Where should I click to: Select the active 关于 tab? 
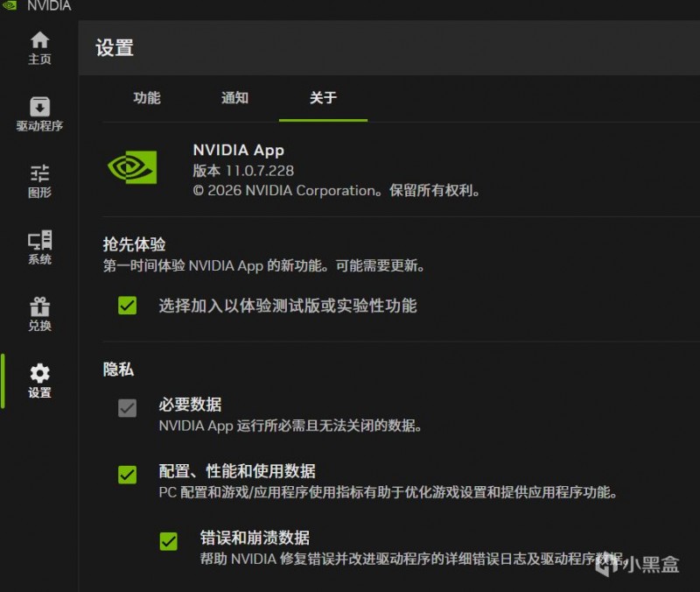point(323,99)
